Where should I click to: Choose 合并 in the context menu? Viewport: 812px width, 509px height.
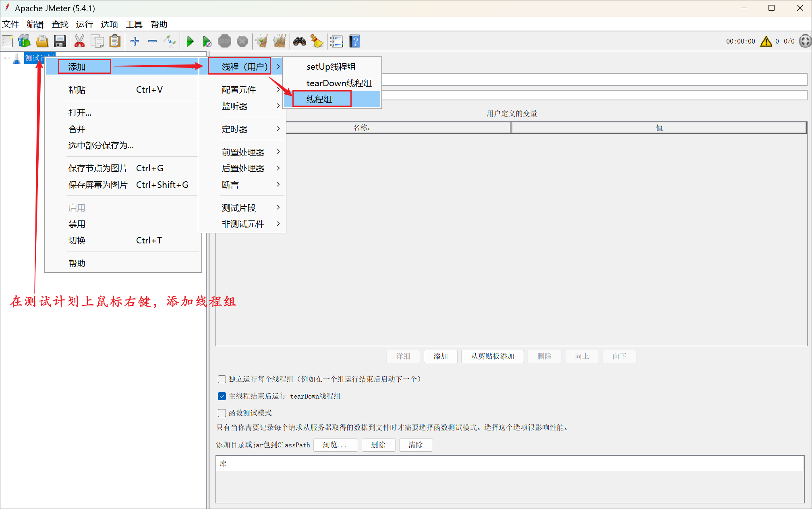pyautogui.click(x=122, y=129)
